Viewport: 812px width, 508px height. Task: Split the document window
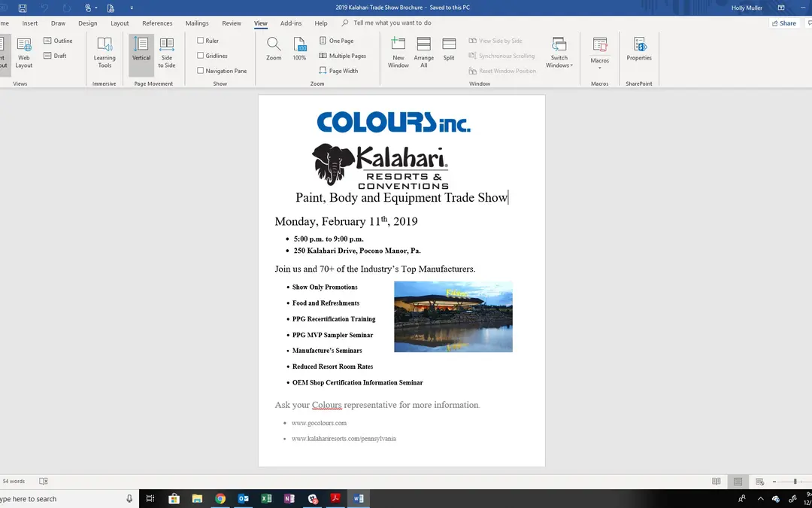[449, 50]
